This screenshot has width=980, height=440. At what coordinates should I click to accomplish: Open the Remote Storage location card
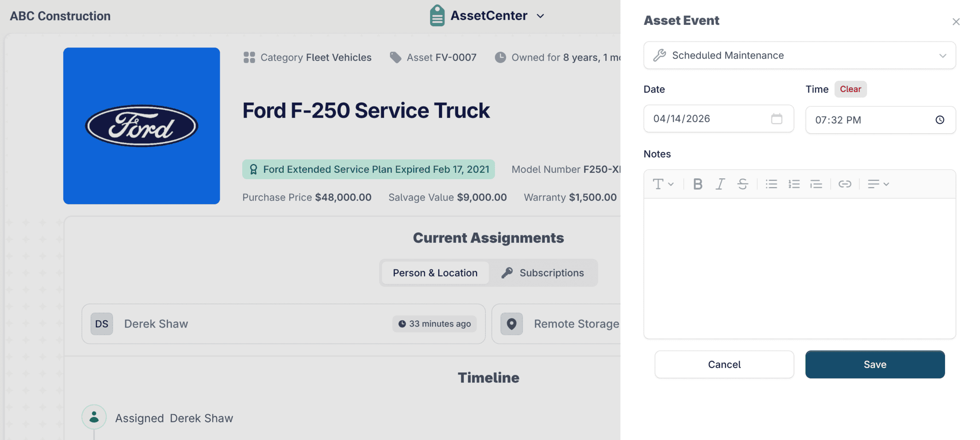[556, 324]
